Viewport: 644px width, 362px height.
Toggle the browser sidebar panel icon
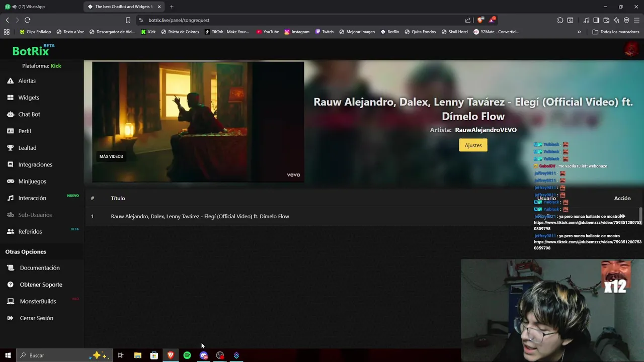[596, 20]
